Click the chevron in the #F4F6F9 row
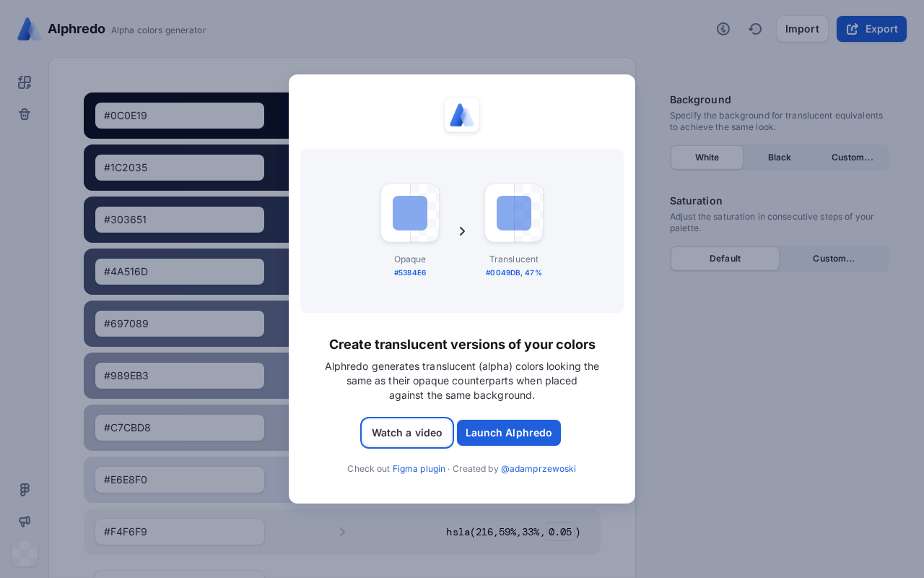Image resolution: width=924 pixels, height=578 pixels. point(342,532)
